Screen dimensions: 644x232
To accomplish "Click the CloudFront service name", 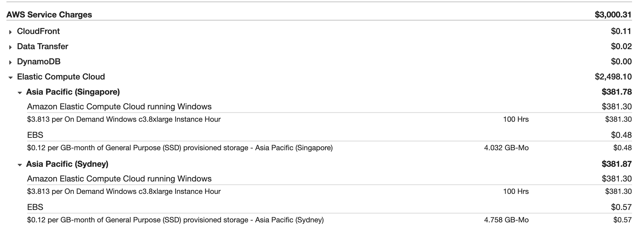I will tap(38, 31).
